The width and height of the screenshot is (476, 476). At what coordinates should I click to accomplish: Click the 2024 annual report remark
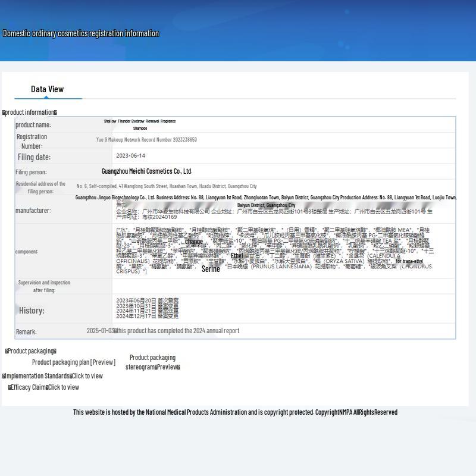178,331
